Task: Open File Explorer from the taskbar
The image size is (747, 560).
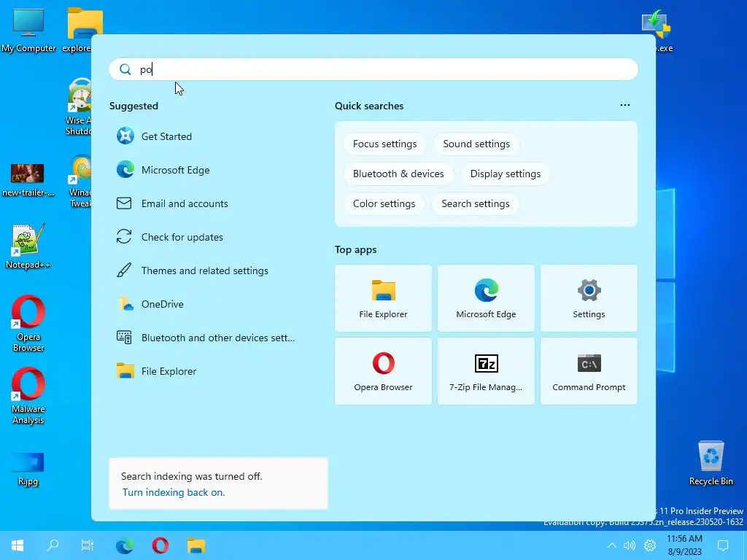Action: point(196,545)
